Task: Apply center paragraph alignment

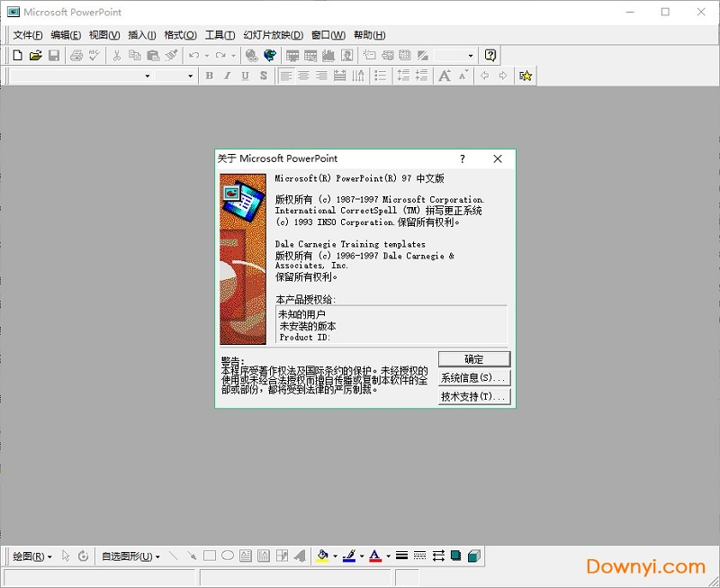Action: [x=303, y=76]
